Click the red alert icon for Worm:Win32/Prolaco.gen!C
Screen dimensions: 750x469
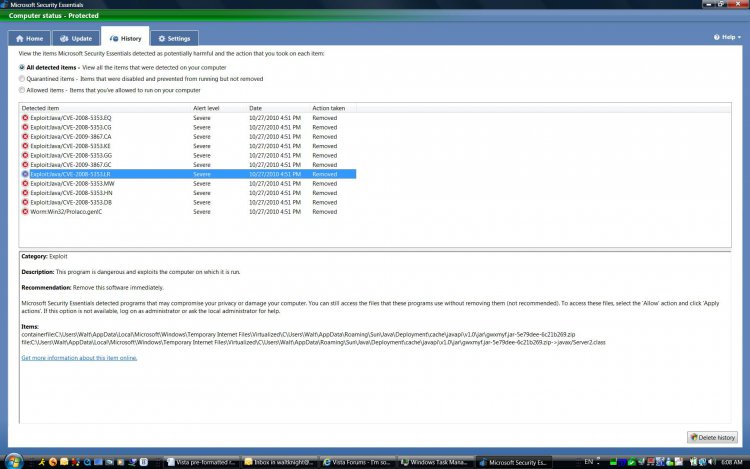click(x=25, y=212)
